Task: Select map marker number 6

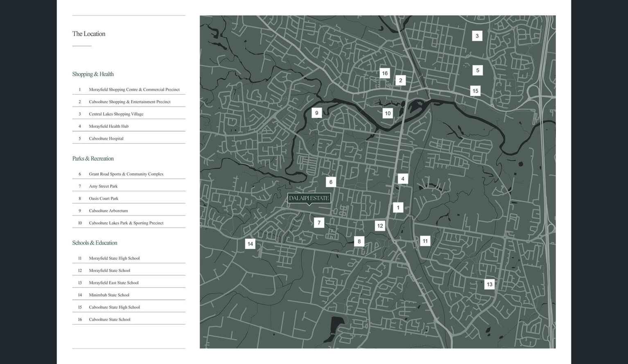Action: tap(331, 182)
